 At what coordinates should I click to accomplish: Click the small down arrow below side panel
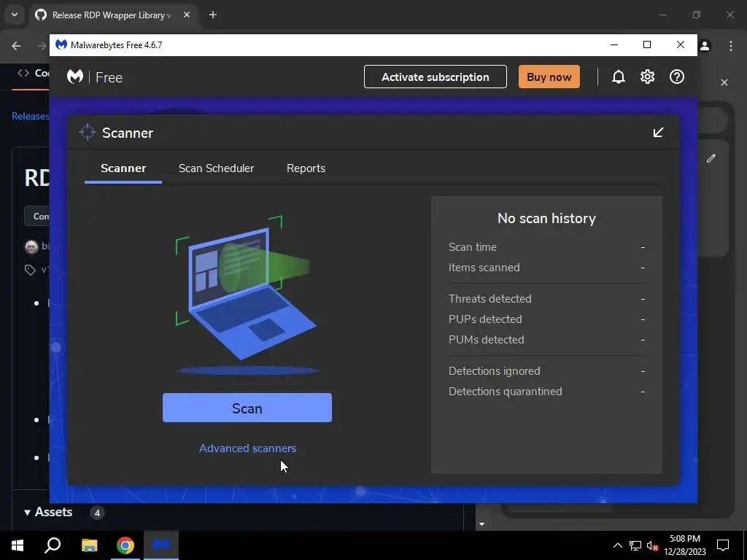click(481, 524)
